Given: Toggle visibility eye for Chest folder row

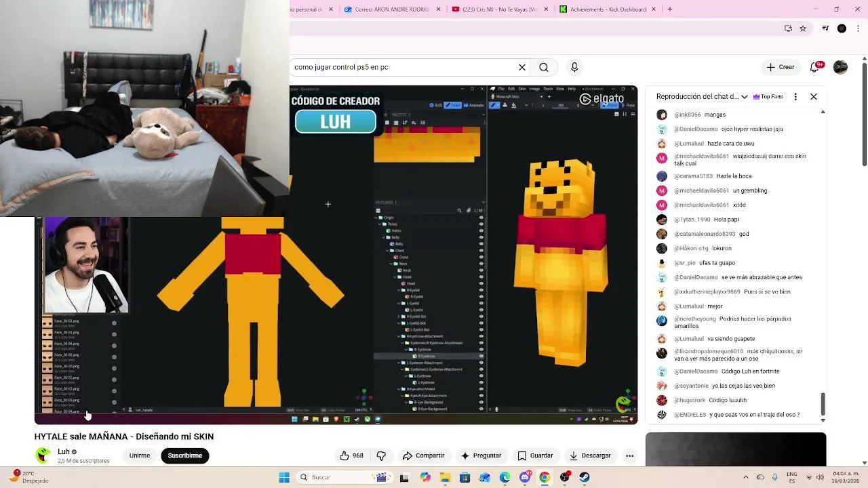Looking at the screenshot, I should [481, 251].
